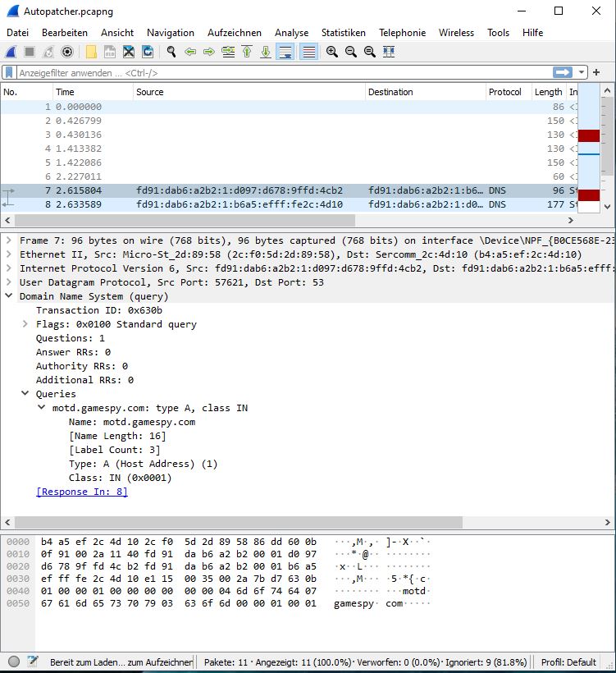Open the Statistiken menu
Image resolution: width=616 pixels, height=673 pixels.
[x=343, y=33]
